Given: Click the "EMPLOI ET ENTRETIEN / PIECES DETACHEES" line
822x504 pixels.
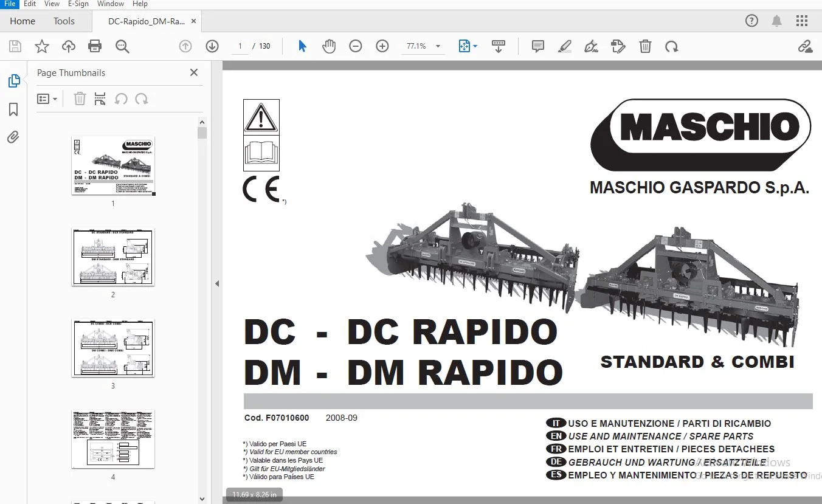Looking at the screenshot, I should point(671,449).
